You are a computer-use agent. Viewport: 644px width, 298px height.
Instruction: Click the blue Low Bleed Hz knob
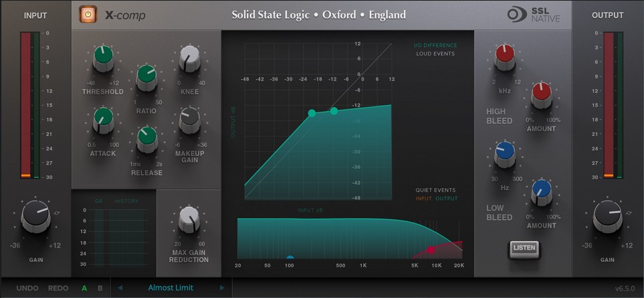tap(505, 154)
